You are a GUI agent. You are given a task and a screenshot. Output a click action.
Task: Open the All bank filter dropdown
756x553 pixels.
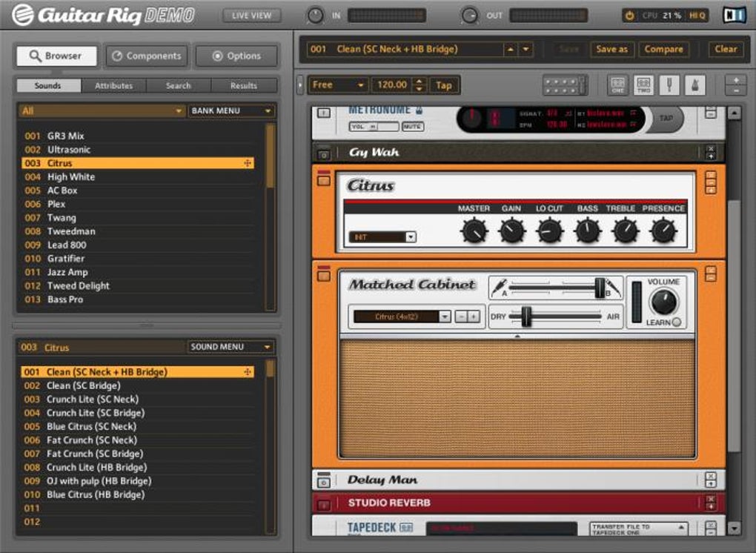click(x=102, y=111)
